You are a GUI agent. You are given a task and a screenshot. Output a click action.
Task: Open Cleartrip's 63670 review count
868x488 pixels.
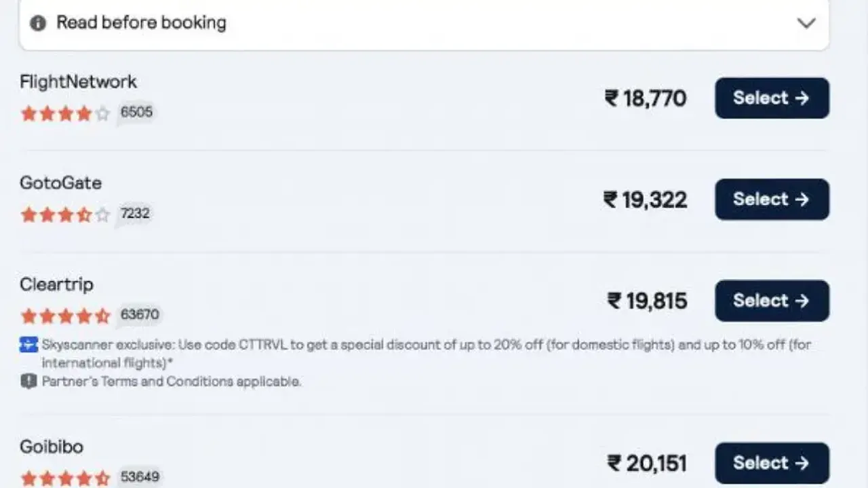140,315
